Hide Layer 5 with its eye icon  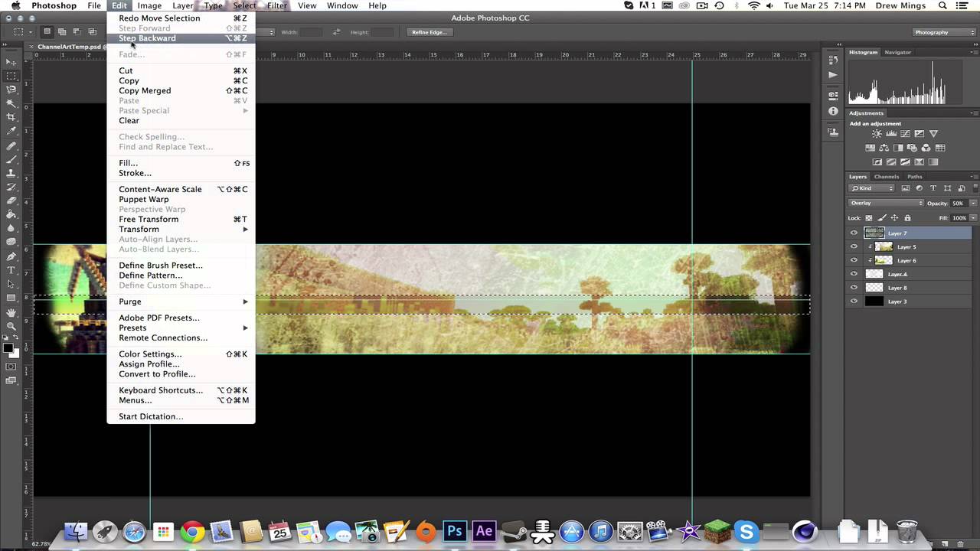(x=854, y=247)
